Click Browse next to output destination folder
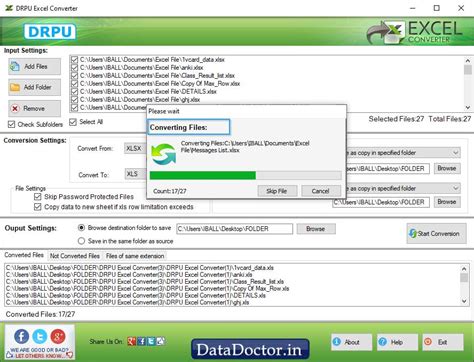 point(316,229)
